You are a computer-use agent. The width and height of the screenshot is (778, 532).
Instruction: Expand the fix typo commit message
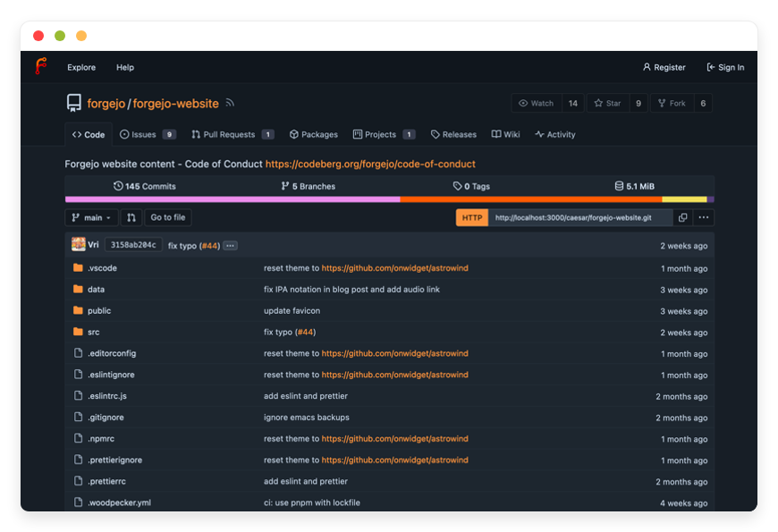coord(230,246)
